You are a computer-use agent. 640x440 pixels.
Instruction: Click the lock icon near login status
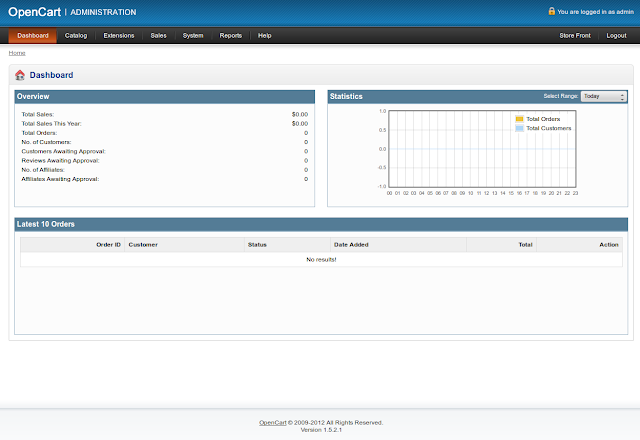pos(551,11)
